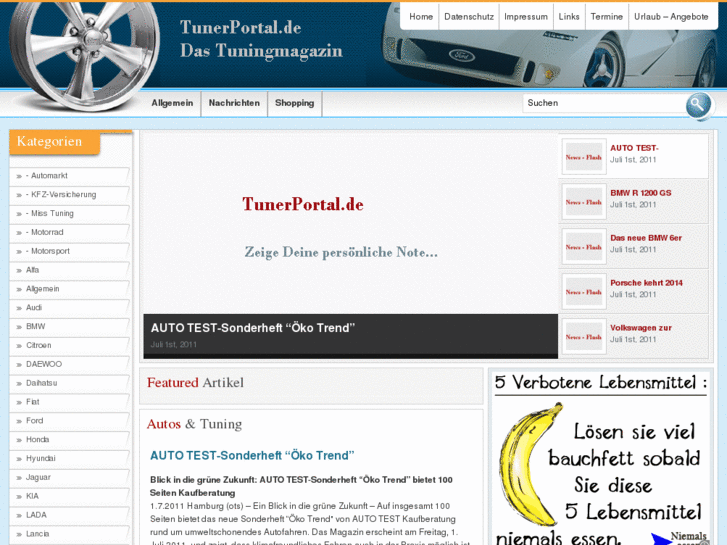
Task: Open the Motorrad category
Action: [45, 232]
